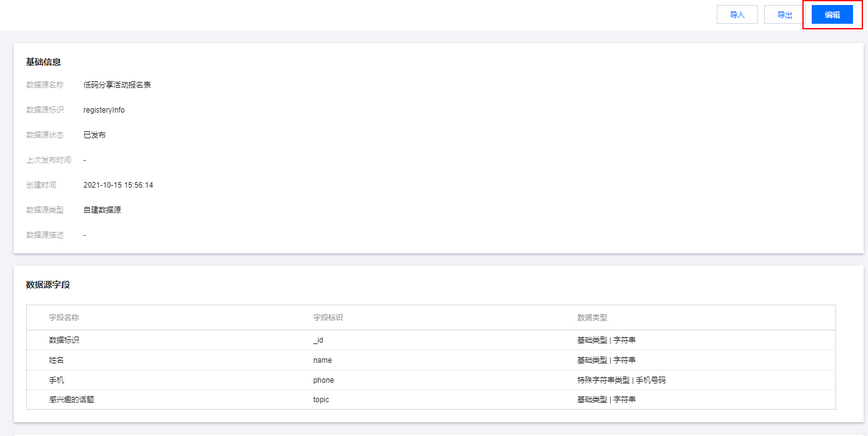Click the 数据源名称 label
Screen dimensions: 868x436
(x=45, y=84)
